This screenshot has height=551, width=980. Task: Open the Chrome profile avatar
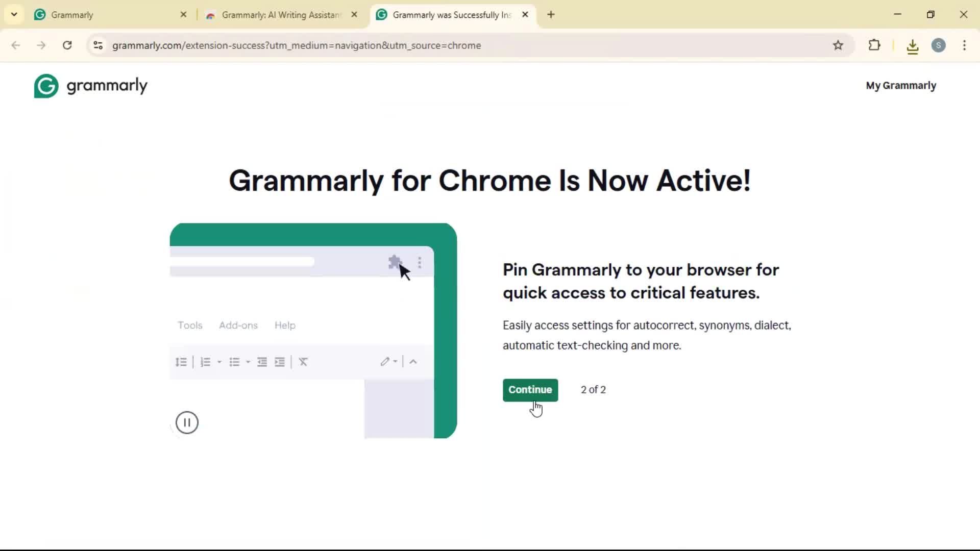click(x=938, y=45)
